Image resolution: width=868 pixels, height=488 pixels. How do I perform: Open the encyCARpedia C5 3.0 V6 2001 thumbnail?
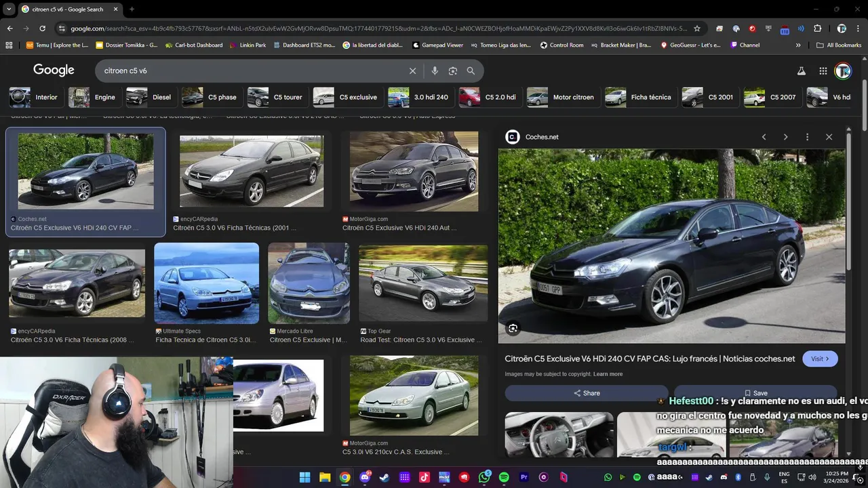point(252,171)
